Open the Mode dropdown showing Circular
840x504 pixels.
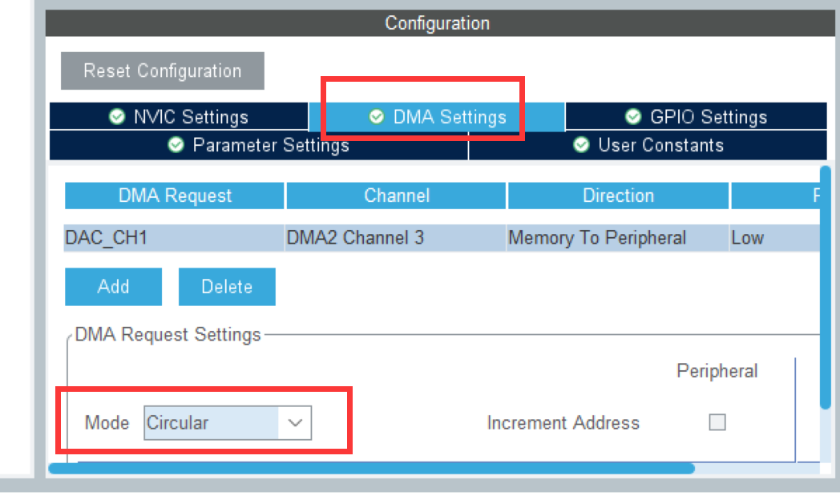coord(212,423)
